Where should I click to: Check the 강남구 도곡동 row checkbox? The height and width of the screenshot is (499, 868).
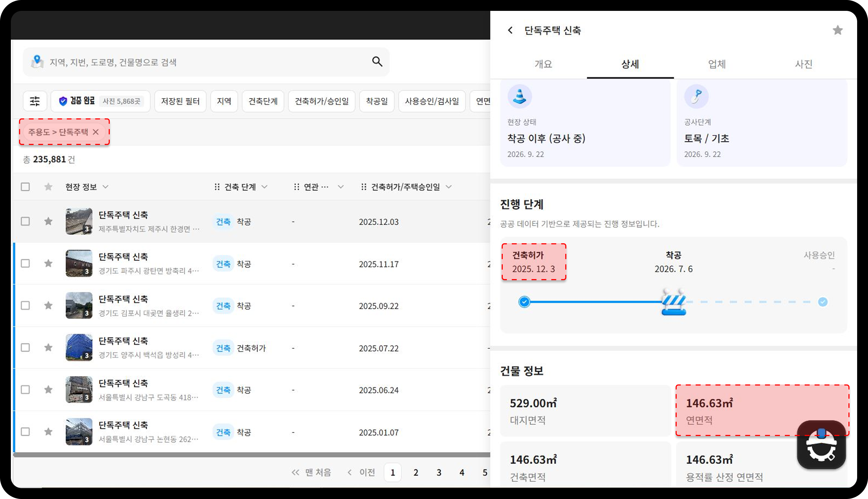[25, 390]
